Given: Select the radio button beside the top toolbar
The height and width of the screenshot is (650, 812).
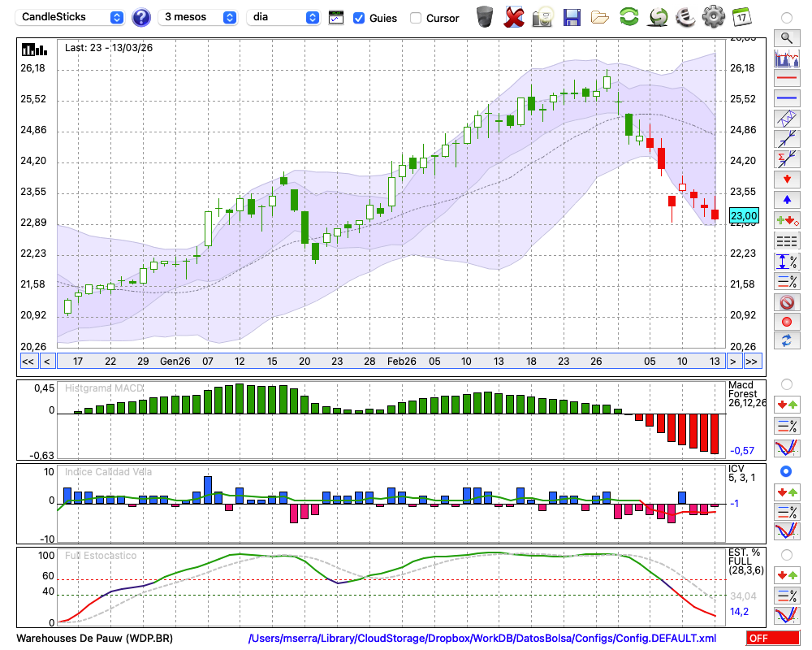Looking at the screenshot, I should (787, 18).
